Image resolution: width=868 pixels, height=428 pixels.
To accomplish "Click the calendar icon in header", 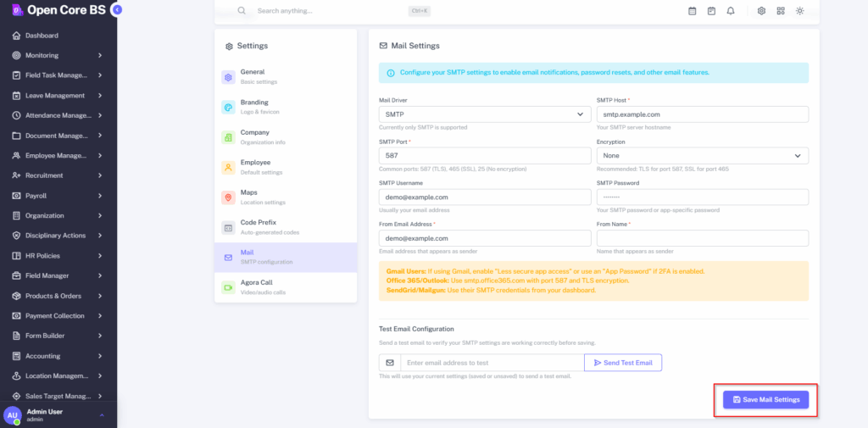I will point(692,11).
